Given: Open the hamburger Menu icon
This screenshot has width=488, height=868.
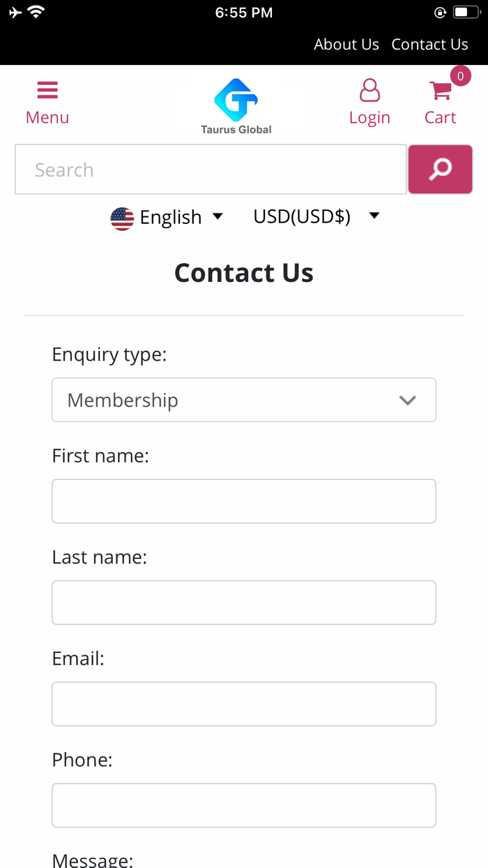Looking at the screenshot, I should (47, 90).
